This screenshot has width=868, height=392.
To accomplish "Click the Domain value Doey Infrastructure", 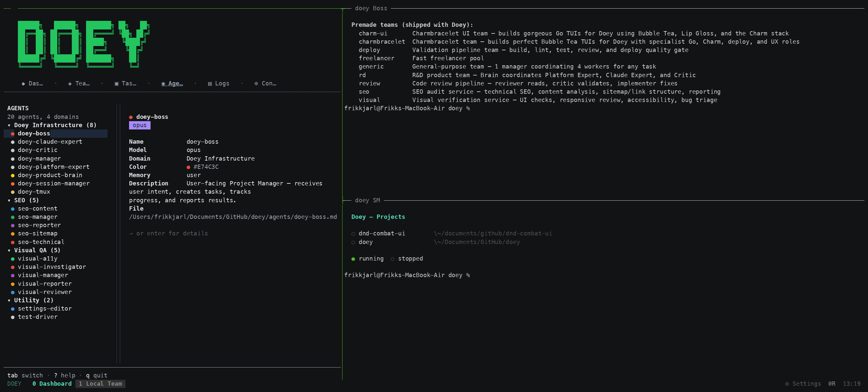I will click(x=220, y=158).
